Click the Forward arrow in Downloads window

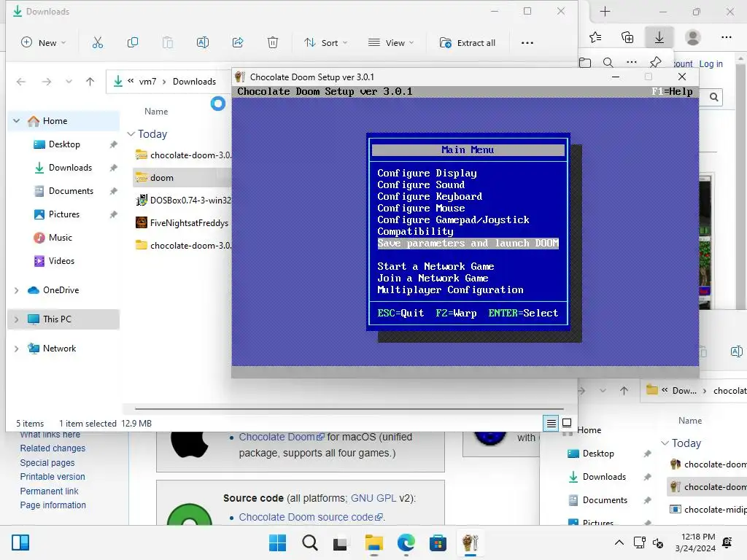tap(46, 82)
